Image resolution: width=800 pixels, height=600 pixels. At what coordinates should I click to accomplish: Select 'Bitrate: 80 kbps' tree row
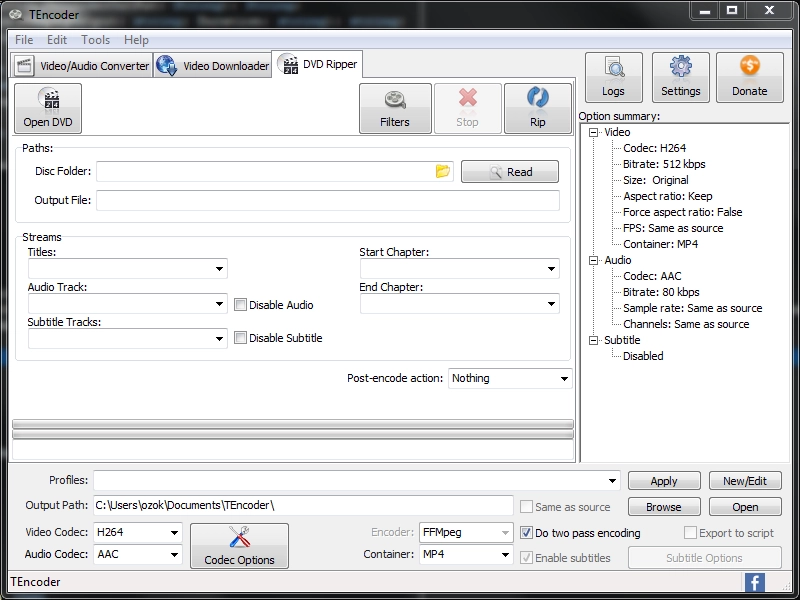tap(661, 292)
